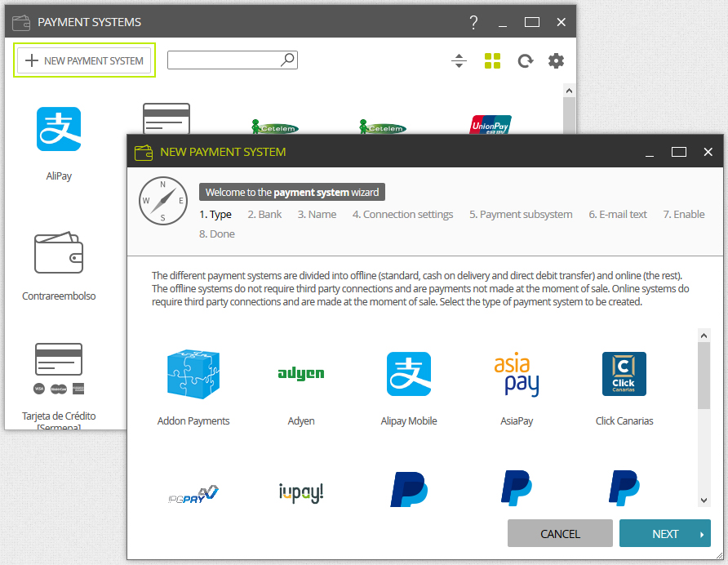Select UnionPay payment system
The width and height of the screenshot is (728, 565).
coord(491,125)
